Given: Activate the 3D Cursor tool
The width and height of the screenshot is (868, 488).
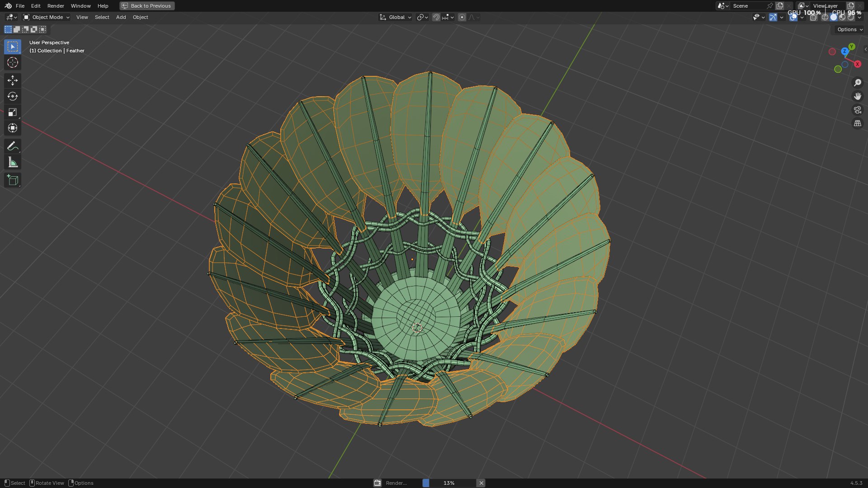Looking at the screenshot, I should (12, 62).
